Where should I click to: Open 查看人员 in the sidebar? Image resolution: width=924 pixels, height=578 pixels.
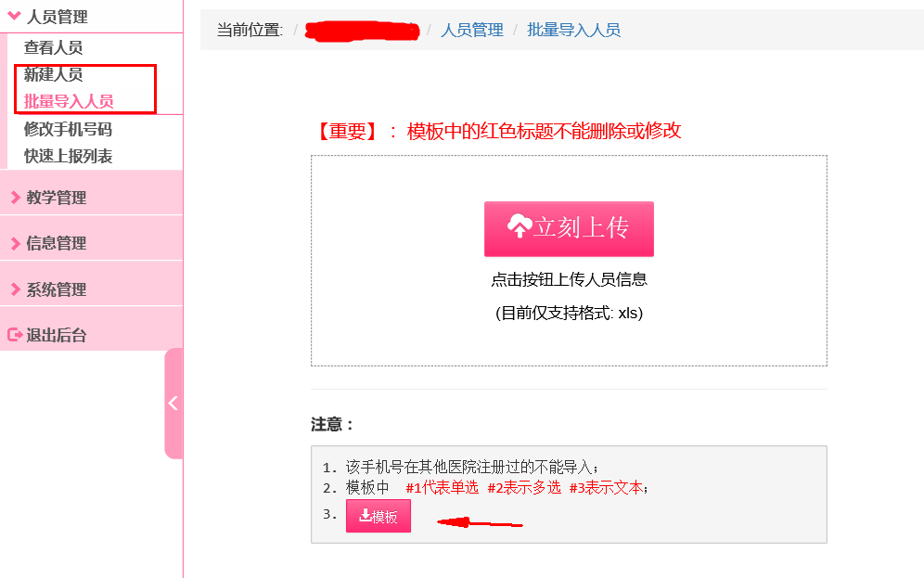(53, 47)
